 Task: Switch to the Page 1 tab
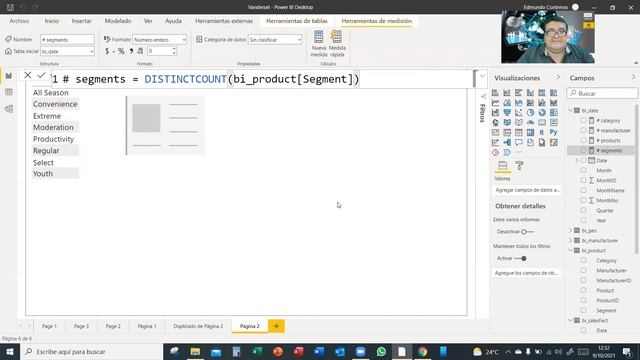click(49, 326)
